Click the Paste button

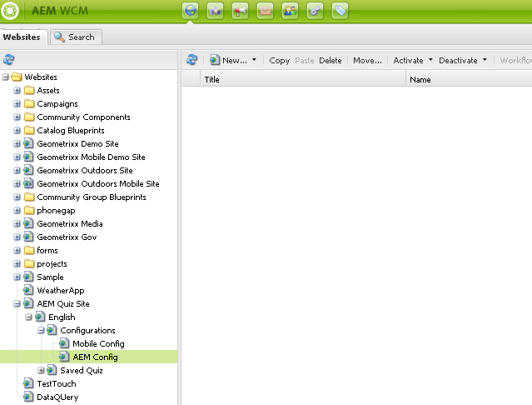305,61
